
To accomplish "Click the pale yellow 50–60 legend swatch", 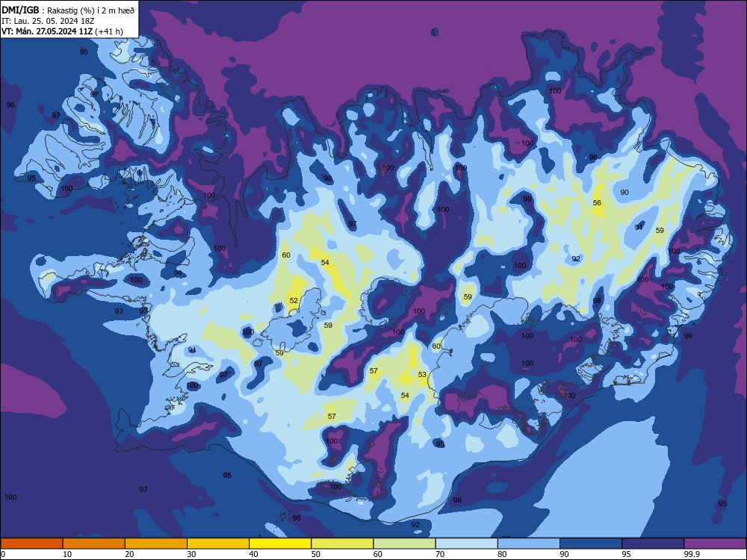I will click(342, 544).
